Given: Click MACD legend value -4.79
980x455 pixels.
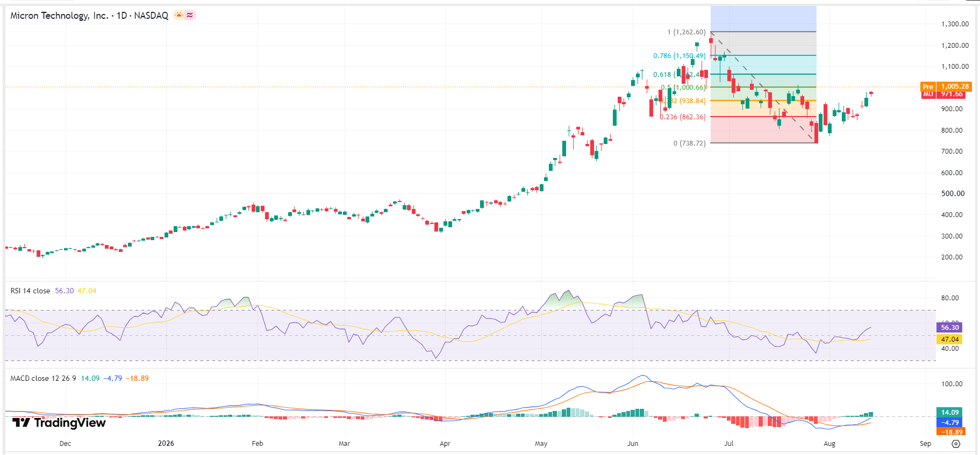Looking at the screenshot, I should (113, 378).
